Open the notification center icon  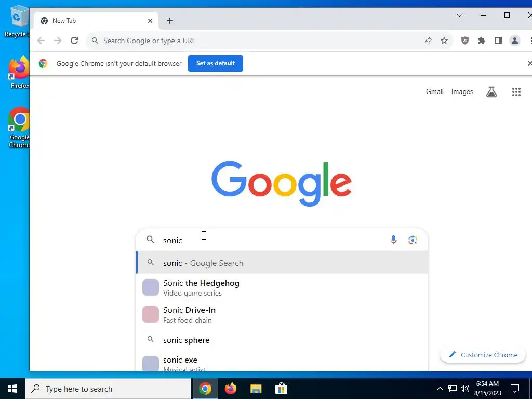pos(515,389)
